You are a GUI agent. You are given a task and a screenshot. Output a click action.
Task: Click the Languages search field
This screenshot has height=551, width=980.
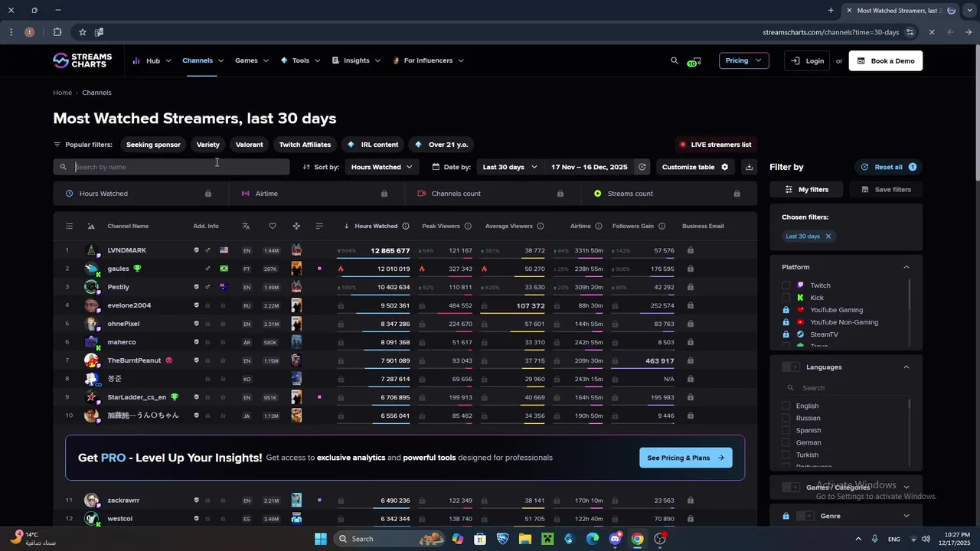pos(846,388)
